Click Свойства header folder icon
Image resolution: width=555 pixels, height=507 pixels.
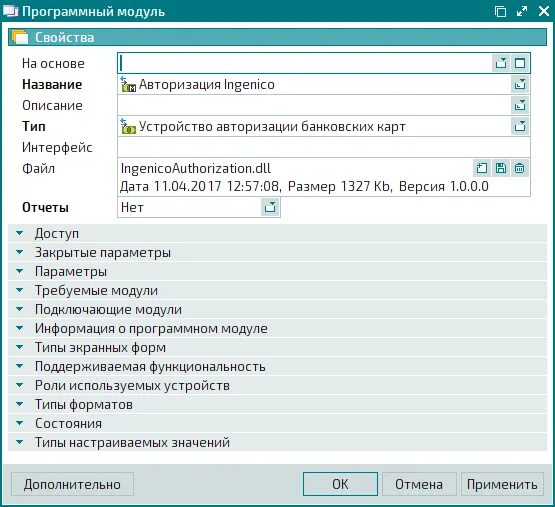click(x=19, y=37)
